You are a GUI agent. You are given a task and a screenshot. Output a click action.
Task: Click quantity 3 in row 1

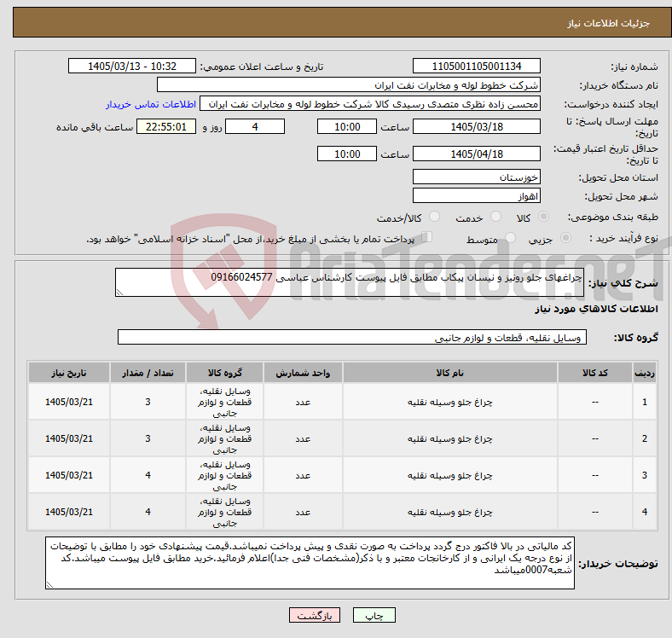pyautogui.click(x=148, y=402)
